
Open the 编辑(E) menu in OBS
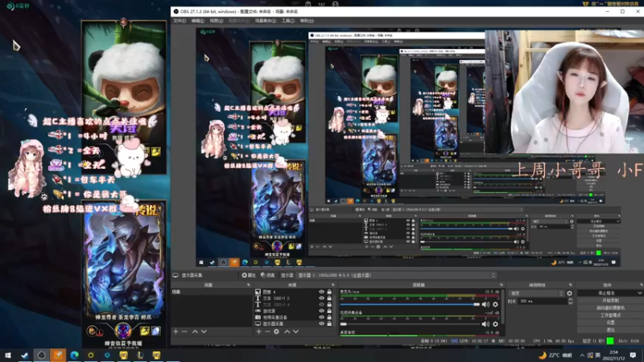(197, 21)
